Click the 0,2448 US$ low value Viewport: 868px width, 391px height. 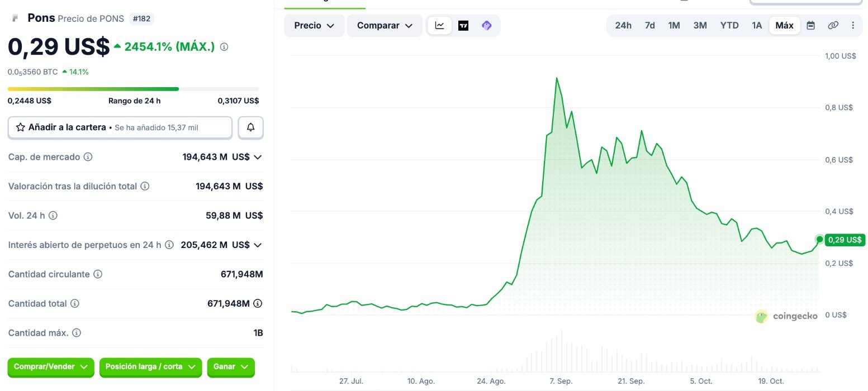tap(30, 101)
